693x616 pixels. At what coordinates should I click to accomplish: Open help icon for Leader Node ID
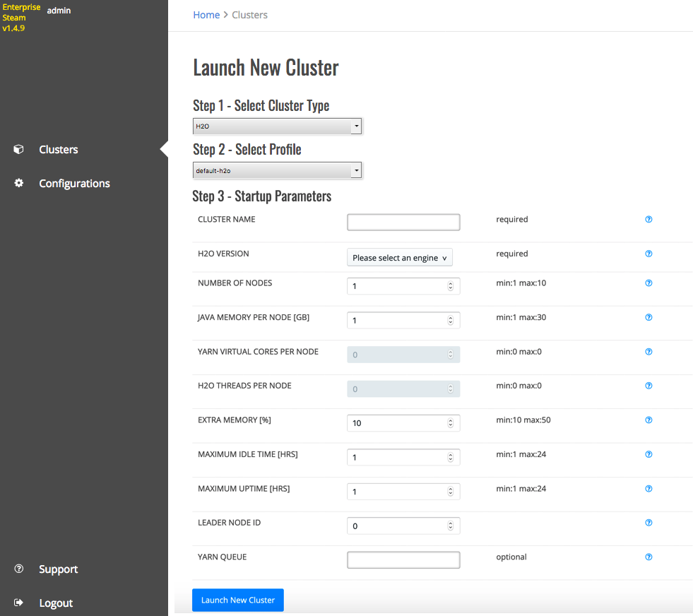[x=648, y=523]
